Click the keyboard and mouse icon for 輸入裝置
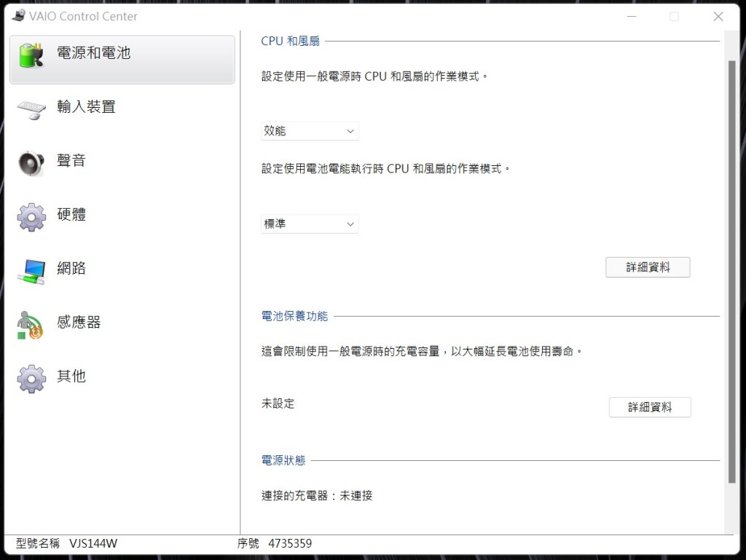Viewport: 746px width, 560px height. pos(31,109)
